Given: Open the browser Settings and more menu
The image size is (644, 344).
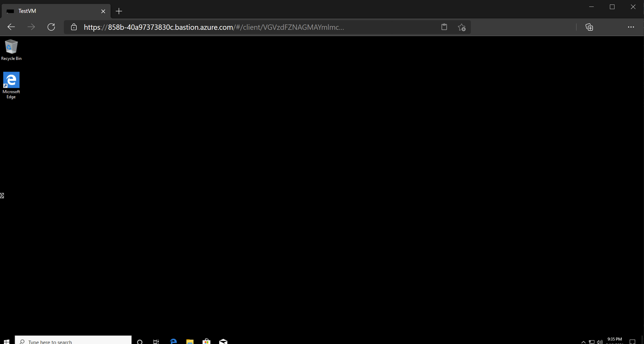Looking at the screenshot, I should pyautogui.click(x=631, y=27).
